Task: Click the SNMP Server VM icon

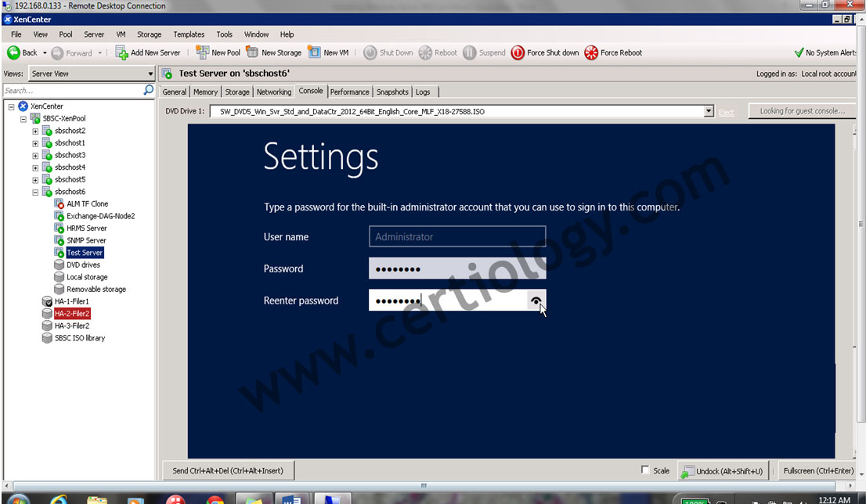Action: pos(59,240)
